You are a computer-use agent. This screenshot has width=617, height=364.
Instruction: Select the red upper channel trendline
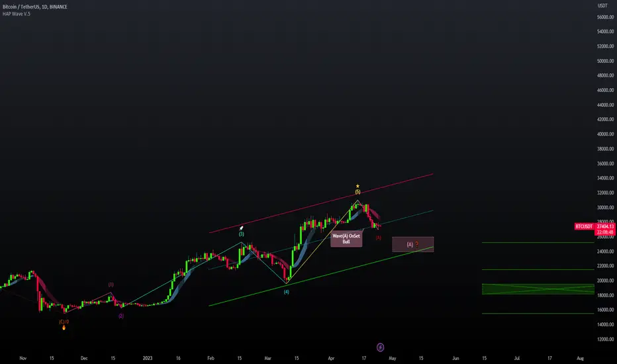(321, 203)
